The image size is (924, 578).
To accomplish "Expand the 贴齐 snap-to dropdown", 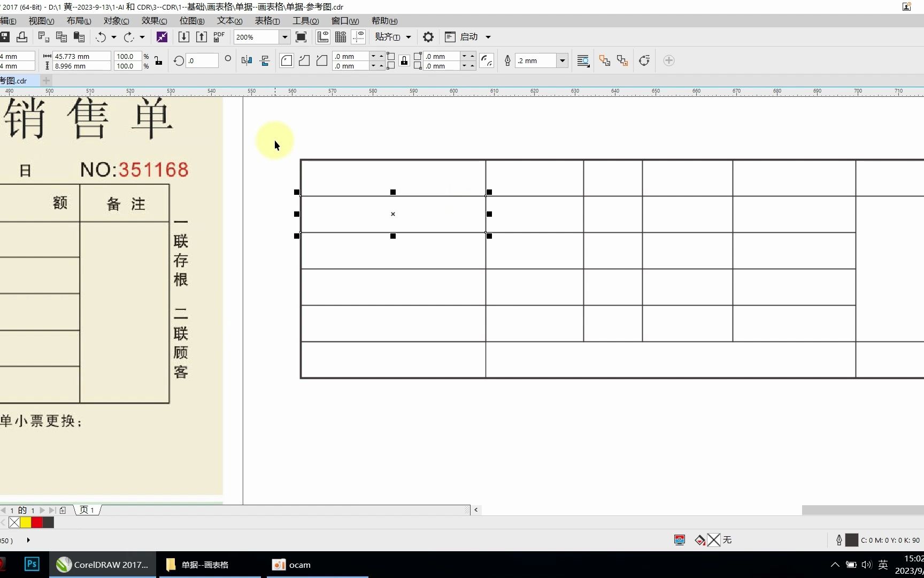I will click(409, 37).
